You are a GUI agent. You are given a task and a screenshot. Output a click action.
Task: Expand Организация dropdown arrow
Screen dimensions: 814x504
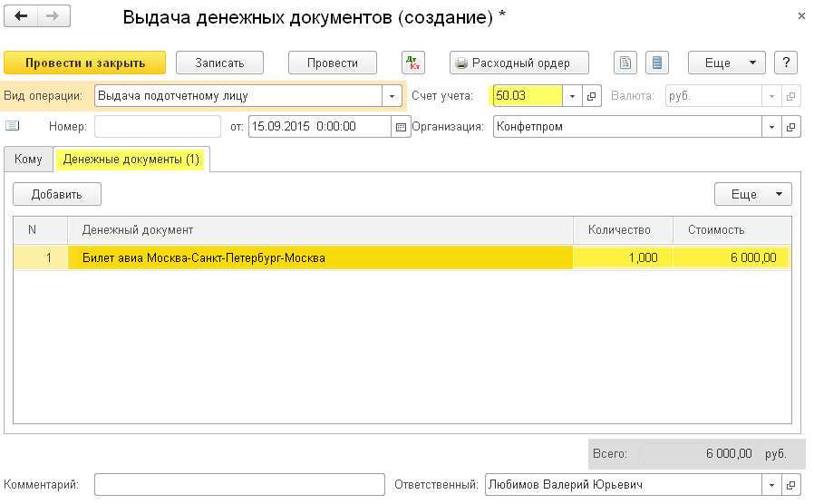[772, 127]
